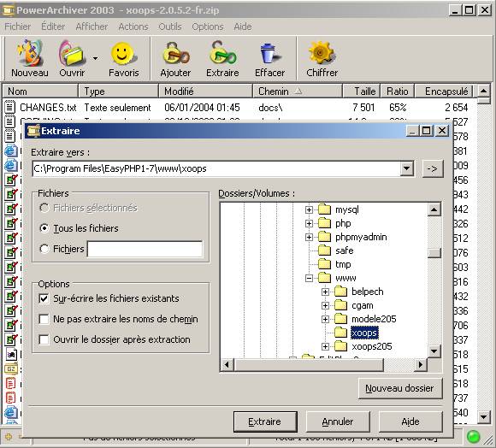Select the CHANGES.txt file icon
The width and height of the screenshot is (496, 448).
point(9,107)
